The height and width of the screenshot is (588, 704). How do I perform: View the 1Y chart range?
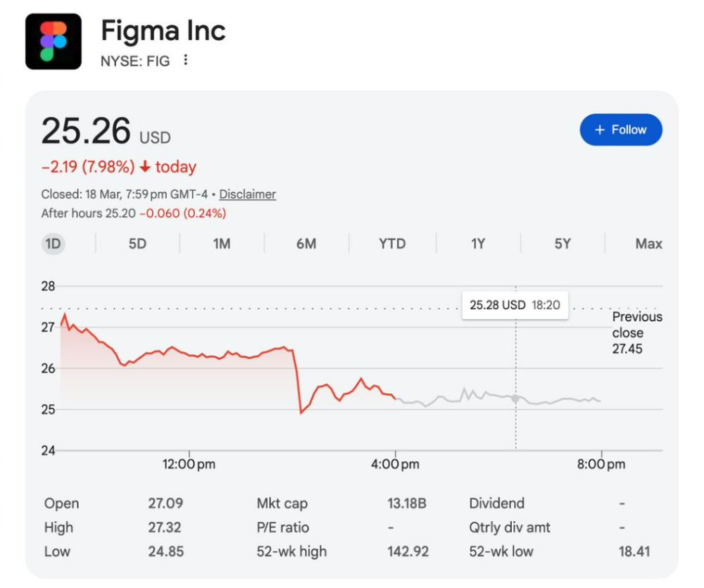pos(478,244)
